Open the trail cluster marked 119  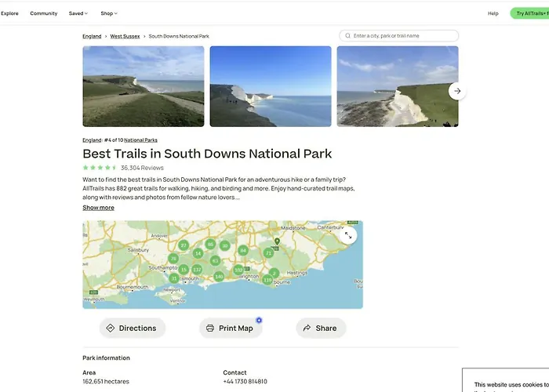tap(267, 280)
